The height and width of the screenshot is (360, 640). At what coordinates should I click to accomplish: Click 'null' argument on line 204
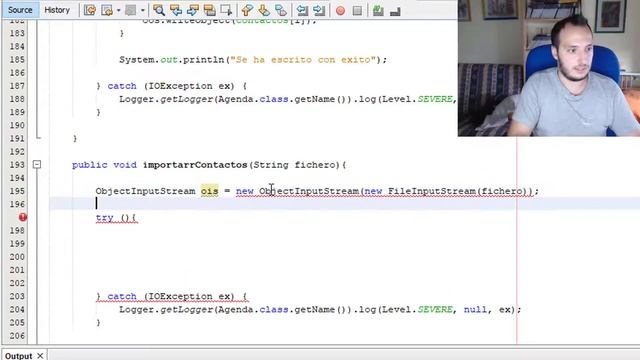pyautogui.click(x=475, y=309)
